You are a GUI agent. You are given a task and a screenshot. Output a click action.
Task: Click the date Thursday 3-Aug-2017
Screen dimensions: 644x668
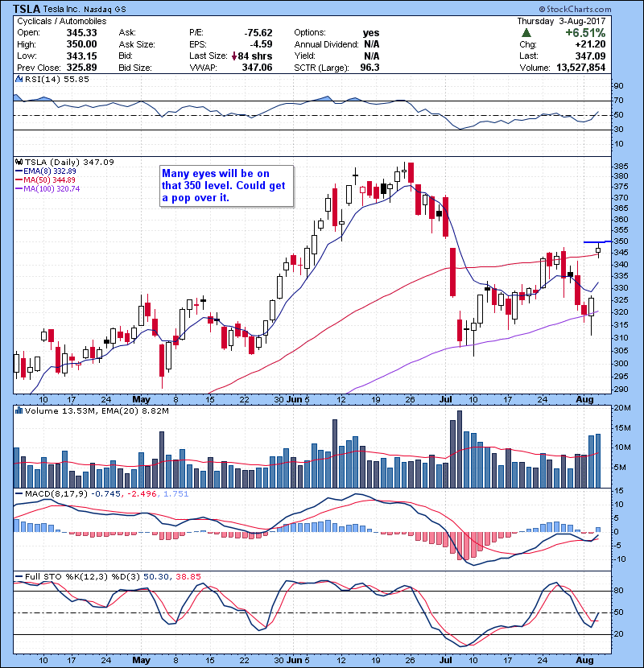click(561, 21)
